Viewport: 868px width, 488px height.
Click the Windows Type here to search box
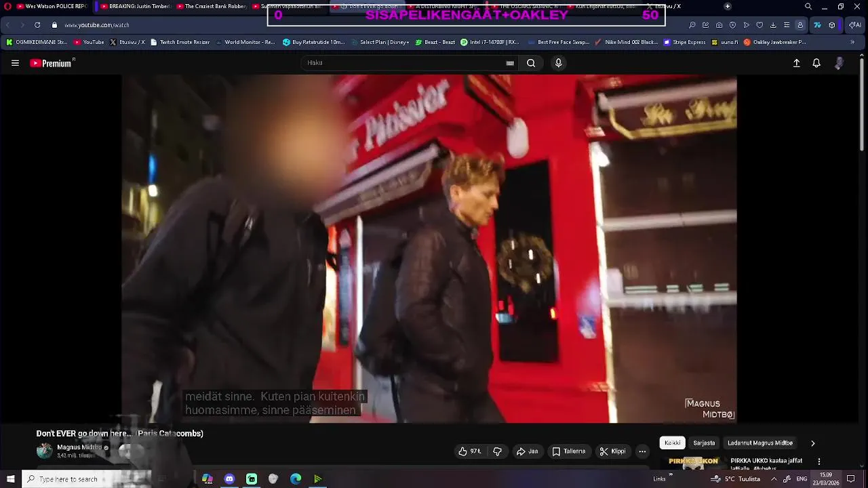87,479
